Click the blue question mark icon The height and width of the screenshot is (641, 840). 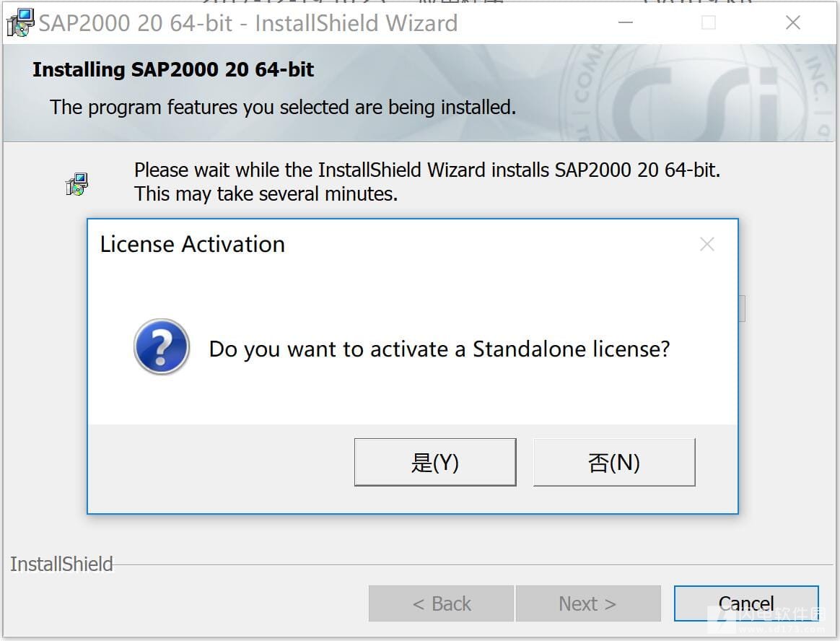pos(161,346)
